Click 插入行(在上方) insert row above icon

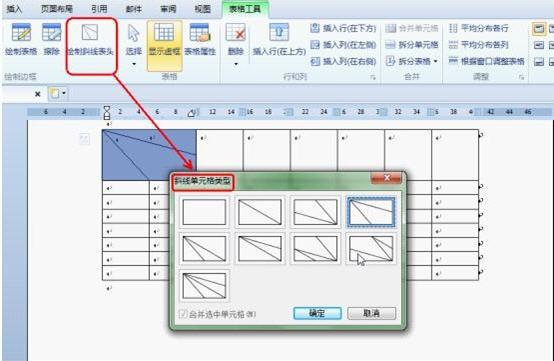pyautogui.click(x=279, y=32)
